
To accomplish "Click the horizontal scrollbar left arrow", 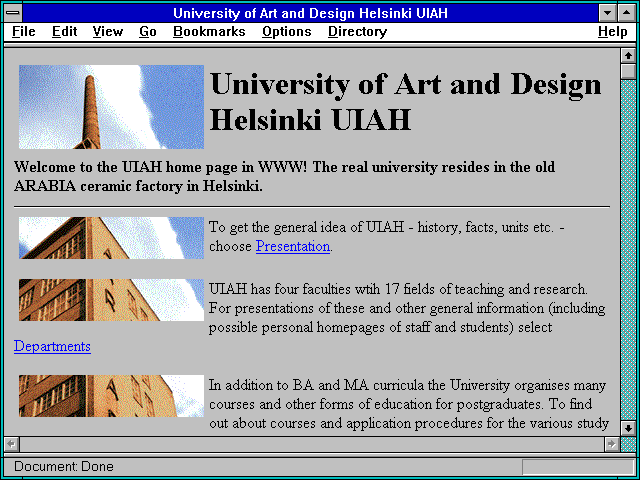I will pos(11,444).
